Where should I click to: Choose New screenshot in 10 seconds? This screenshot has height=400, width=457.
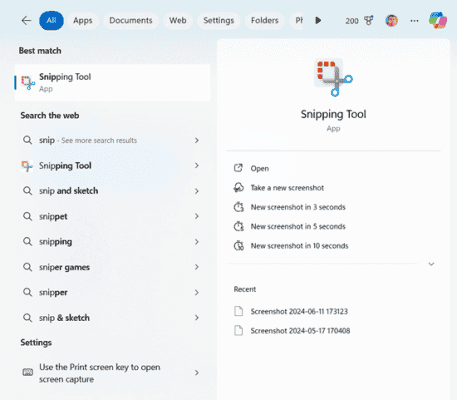click(x=300, y=246)
